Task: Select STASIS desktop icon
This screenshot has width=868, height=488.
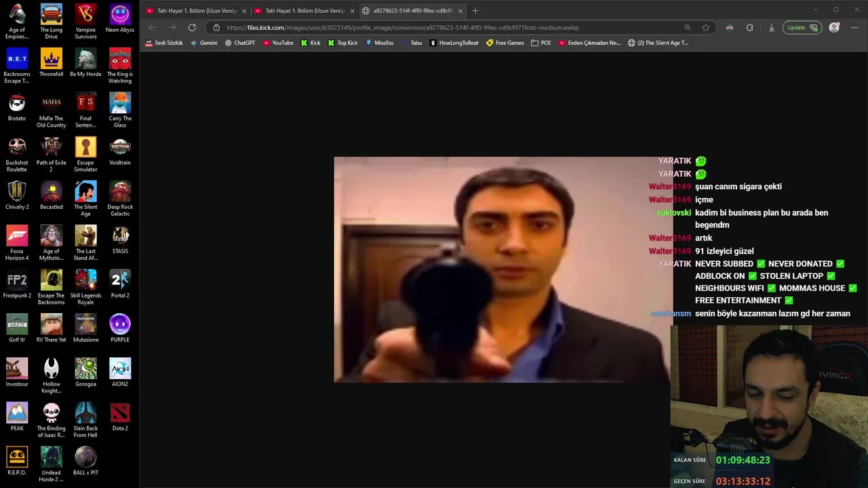Action: pos(120,240)
